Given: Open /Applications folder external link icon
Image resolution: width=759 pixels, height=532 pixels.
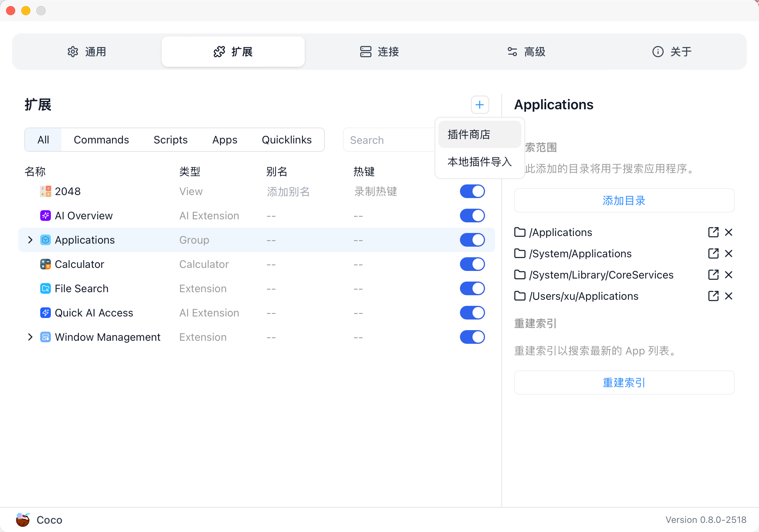Looking at the screenshot, I should point(713,232).
